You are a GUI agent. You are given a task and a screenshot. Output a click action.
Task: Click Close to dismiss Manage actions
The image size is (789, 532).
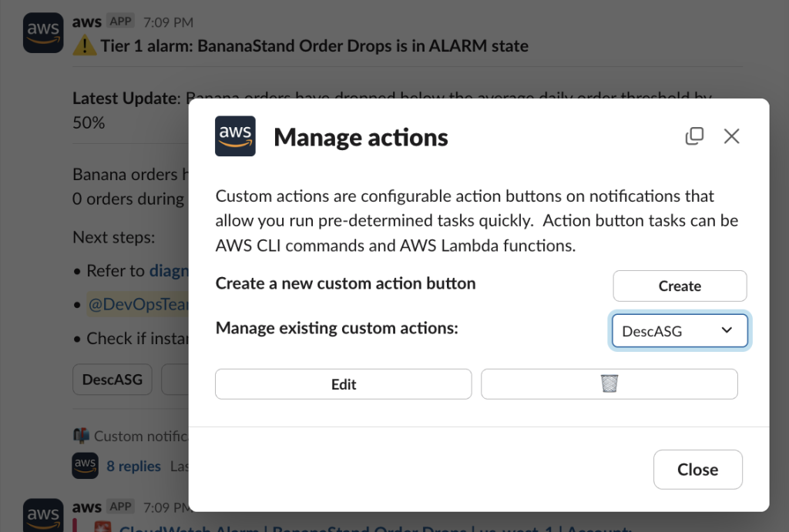pyautogui.click(x=697, y=470)
